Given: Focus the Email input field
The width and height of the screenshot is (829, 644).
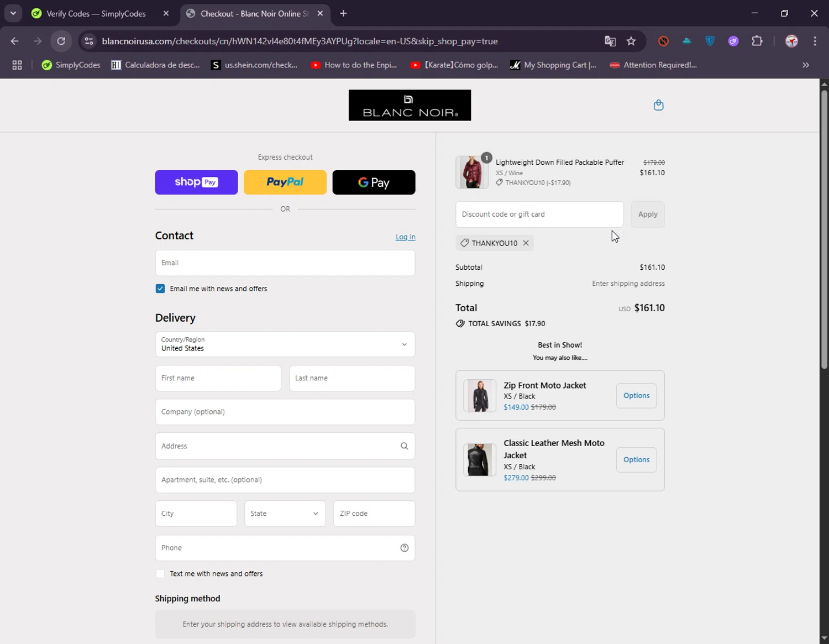Looking at the screenshot, I should [x=285, y=263].
